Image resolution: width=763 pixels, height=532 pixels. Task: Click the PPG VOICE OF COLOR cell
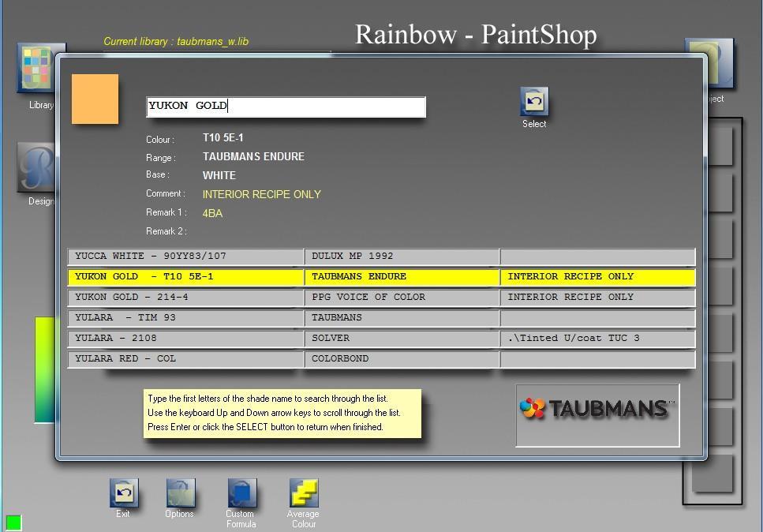(402, 297)
